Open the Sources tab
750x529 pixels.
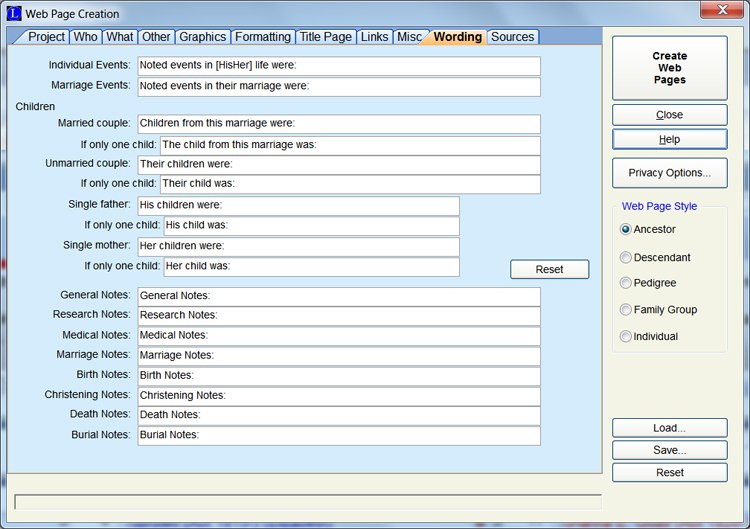point(512,37)
